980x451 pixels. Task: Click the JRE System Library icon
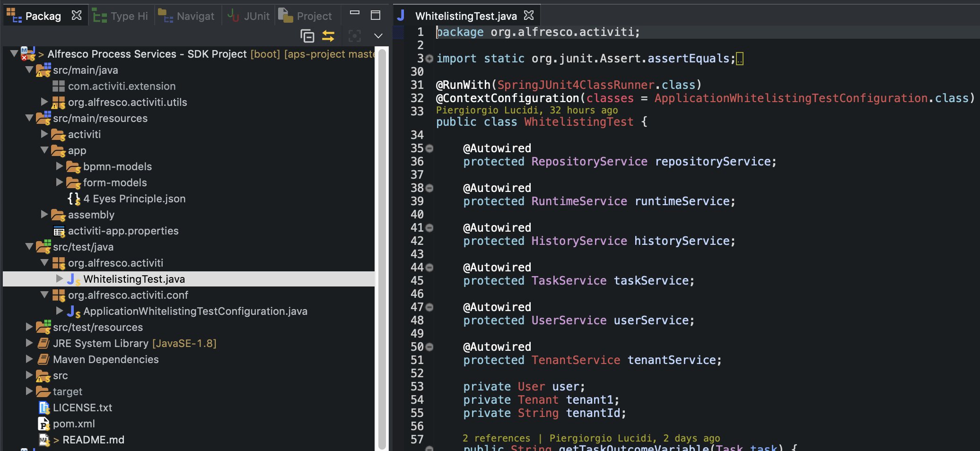(x=44, y=343)
